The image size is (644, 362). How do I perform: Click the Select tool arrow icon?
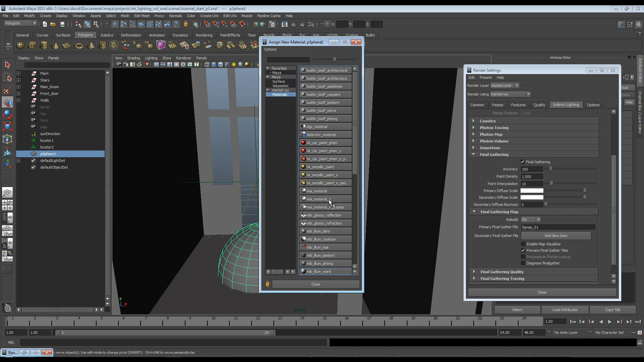pyautogui.click(x=7, y=65)
